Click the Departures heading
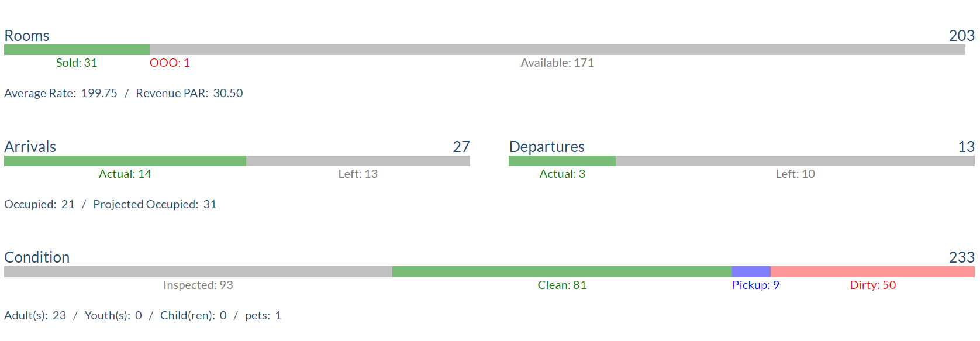This screenshot has height=341, width=980. coord(547,147)
